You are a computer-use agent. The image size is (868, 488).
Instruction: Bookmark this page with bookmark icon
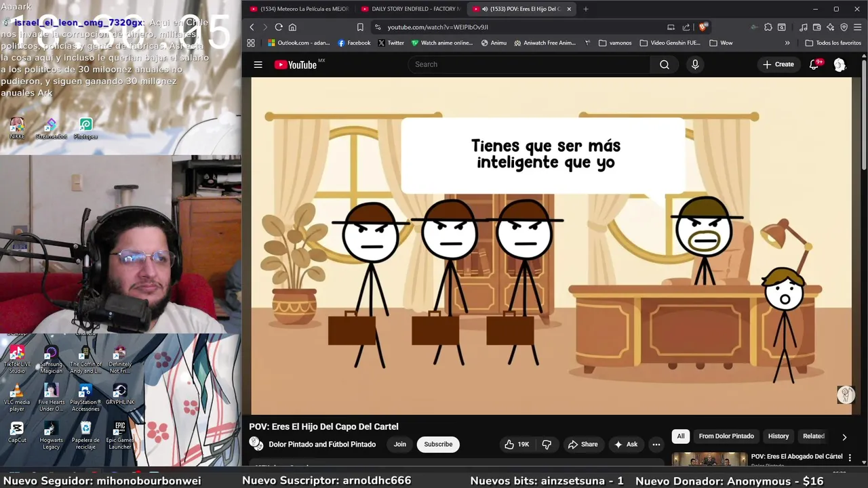tap(360, 27)
